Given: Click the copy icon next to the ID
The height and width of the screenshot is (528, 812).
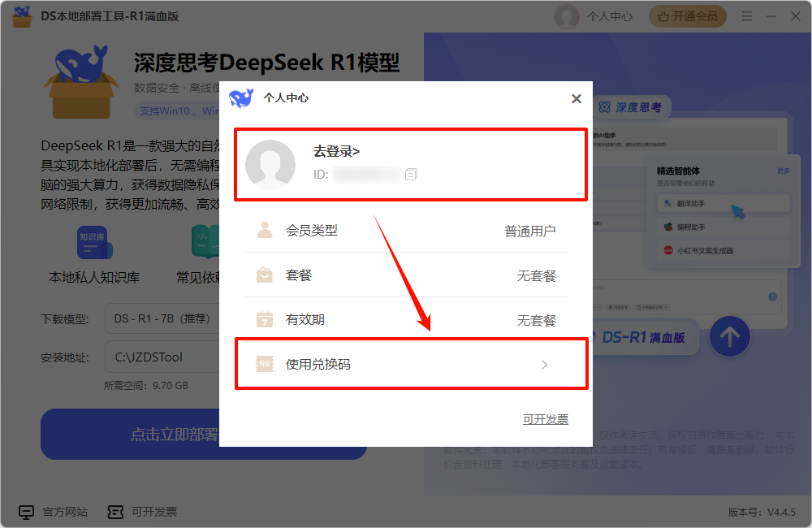Looking at the screenshot, I should (x=410, y=174).
